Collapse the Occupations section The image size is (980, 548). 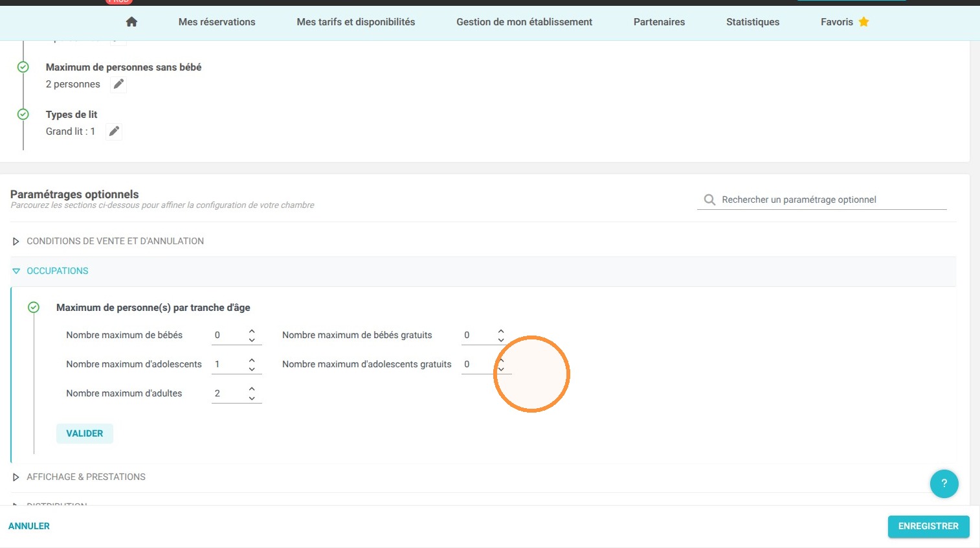483,271
